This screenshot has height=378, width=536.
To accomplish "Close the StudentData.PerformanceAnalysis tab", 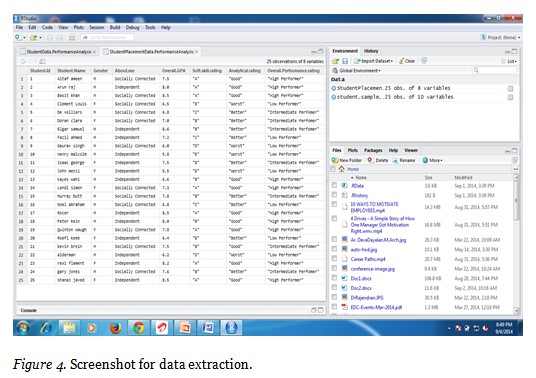I will [94, 52].
